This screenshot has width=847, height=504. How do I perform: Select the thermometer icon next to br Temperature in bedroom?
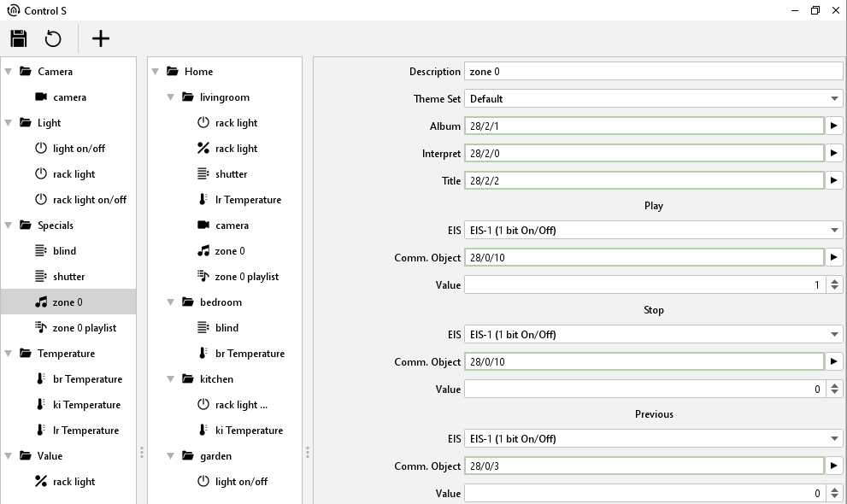click(203, 354)
